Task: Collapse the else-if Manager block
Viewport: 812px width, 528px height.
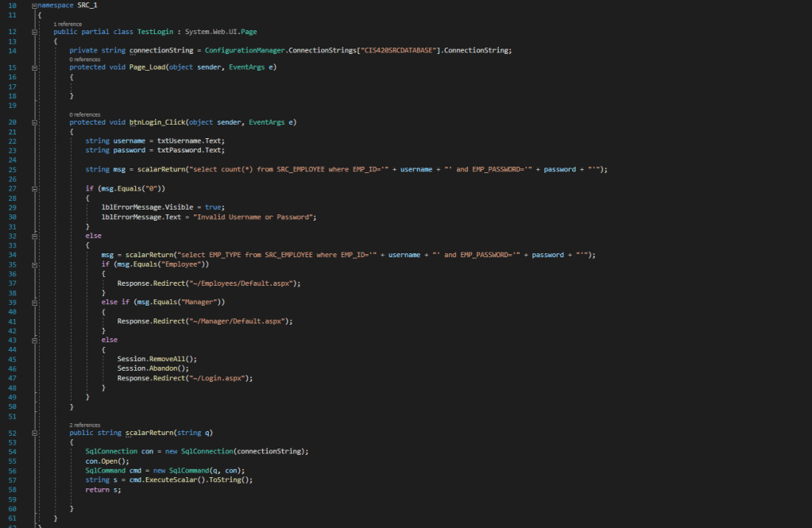Action: click(34, 303)
